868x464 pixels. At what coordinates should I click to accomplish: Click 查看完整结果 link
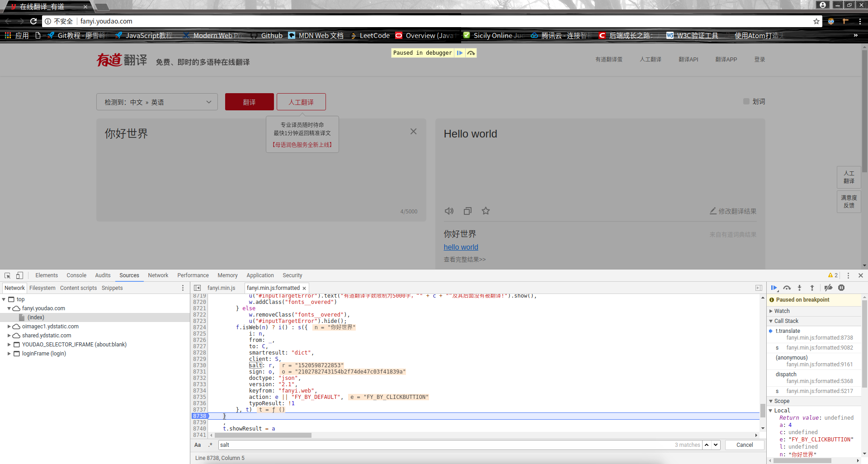point(464,260)
